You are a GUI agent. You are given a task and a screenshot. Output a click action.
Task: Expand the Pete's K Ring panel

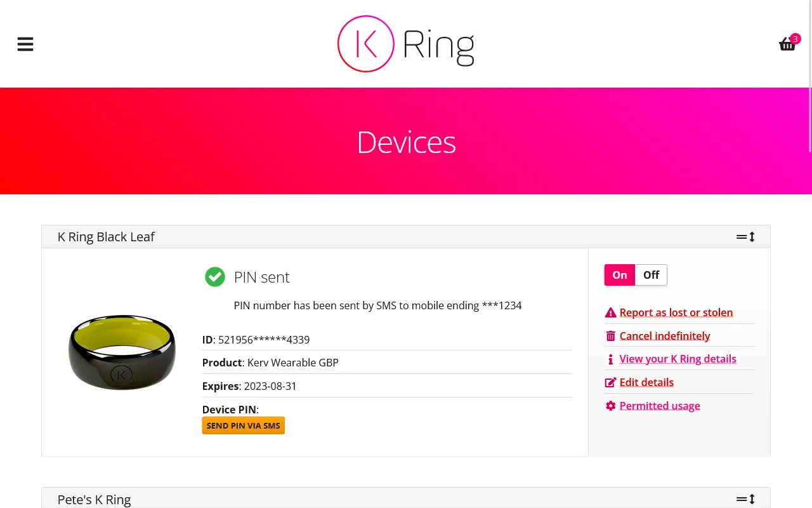[745, 499]
